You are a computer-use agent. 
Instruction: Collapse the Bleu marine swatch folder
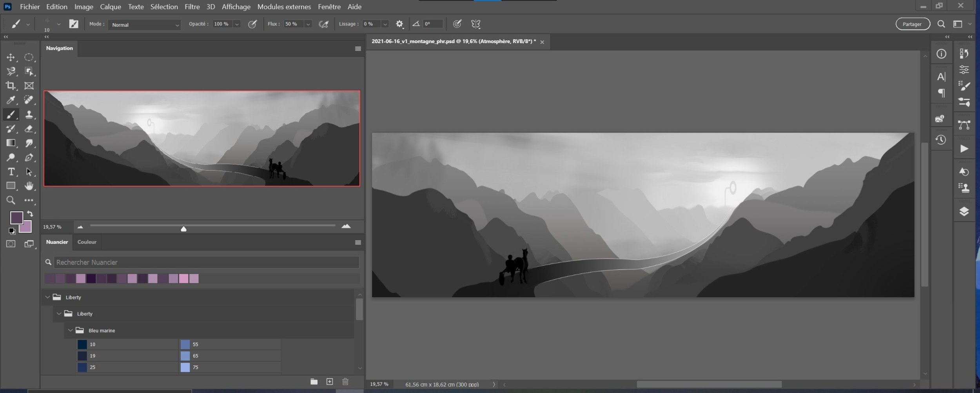tap(71, 330)
